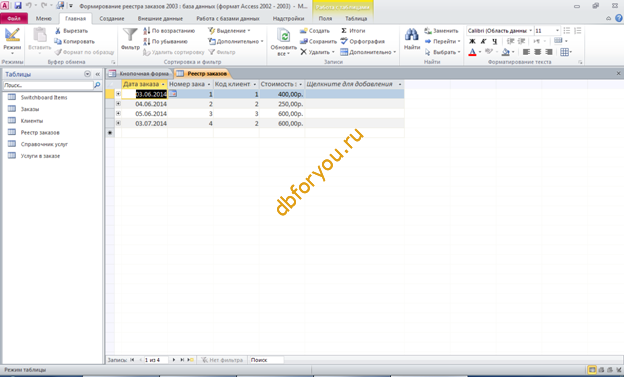Switch to Работа с базами данных tab

coord(228,18)
